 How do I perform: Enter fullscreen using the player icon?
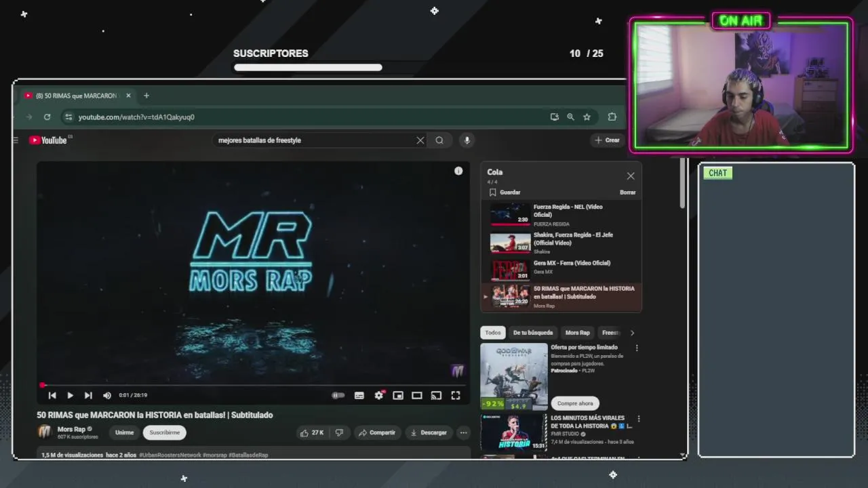[456, 395]
